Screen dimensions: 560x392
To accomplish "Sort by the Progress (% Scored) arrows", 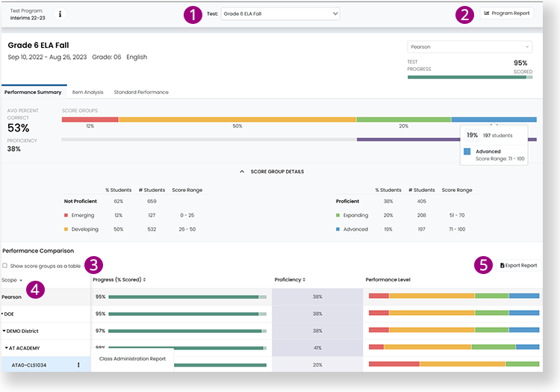I will (144, 280).
